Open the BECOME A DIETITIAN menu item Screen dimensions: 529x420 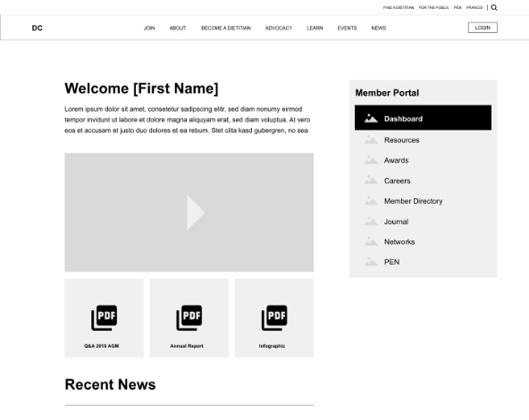(226, 28)
